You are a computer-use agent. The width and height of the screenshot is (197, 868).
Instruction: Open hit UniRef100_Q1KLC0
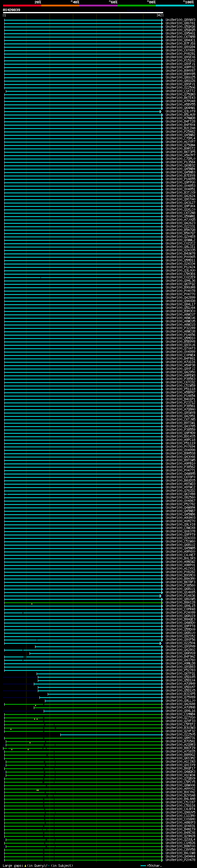click(x=180, y=210)
